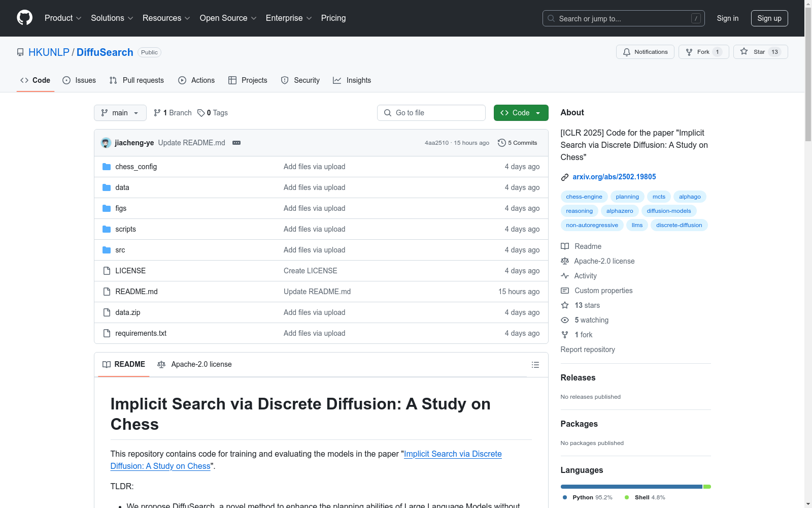Open the Pricing link

333,18
